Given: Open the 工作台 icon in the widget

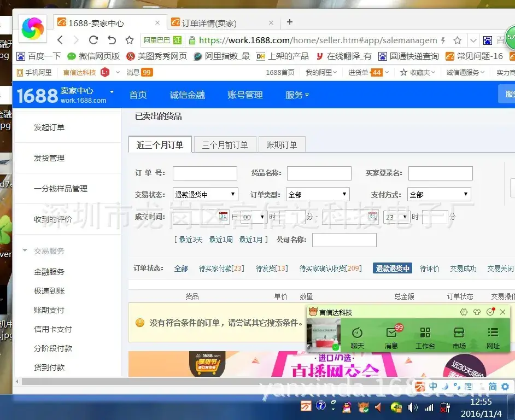Looking at the screenshot, I should (x=425, y=337).
